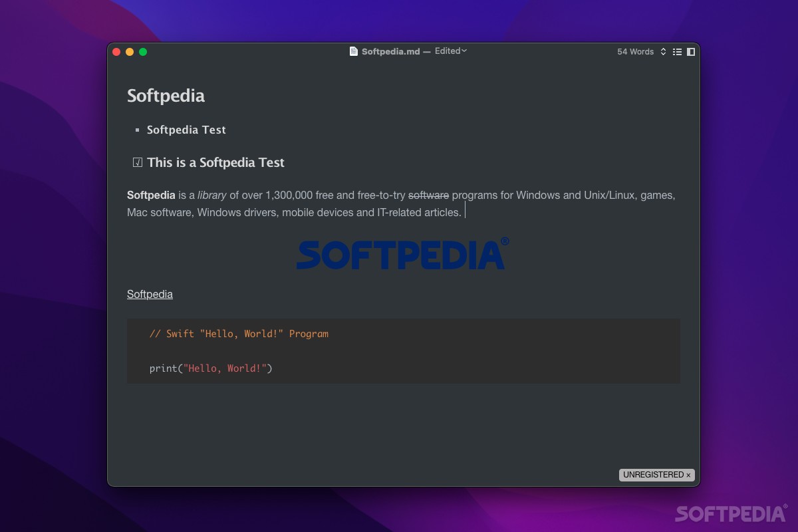This screenshot has height=532, width=798.
Task: Click the Softpedia.md file name in title bar
Action: 390,51
